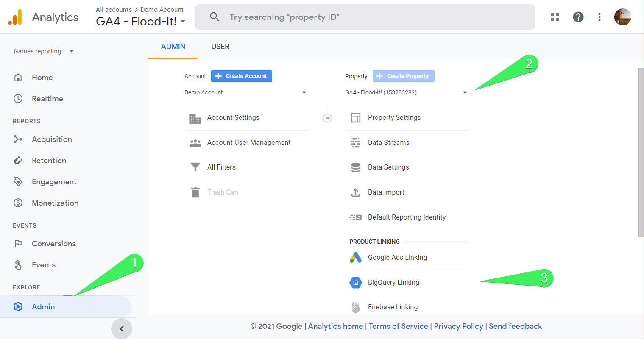Switch to the USER tab
Image resolution: width=644 pixels, height=339 pixels.
tap(220, 47)
